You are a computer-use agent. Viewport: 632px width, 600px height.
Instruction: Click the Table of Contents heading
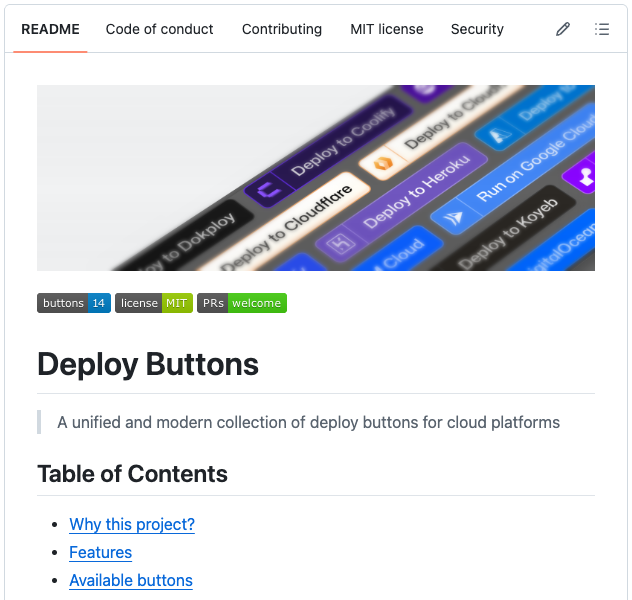(x=132, y=473)
